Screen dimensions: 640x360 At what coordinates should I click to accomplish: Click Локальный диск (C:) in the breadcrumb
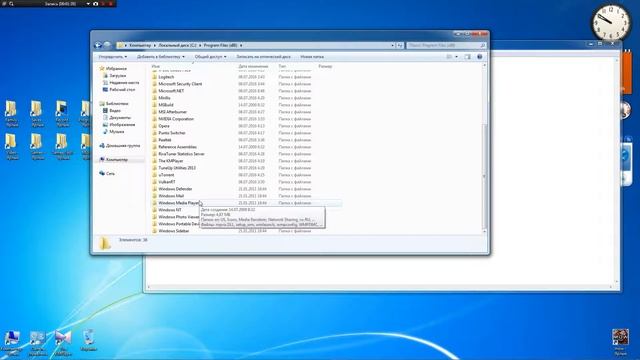pyautogui.click(x=177, y=45)
